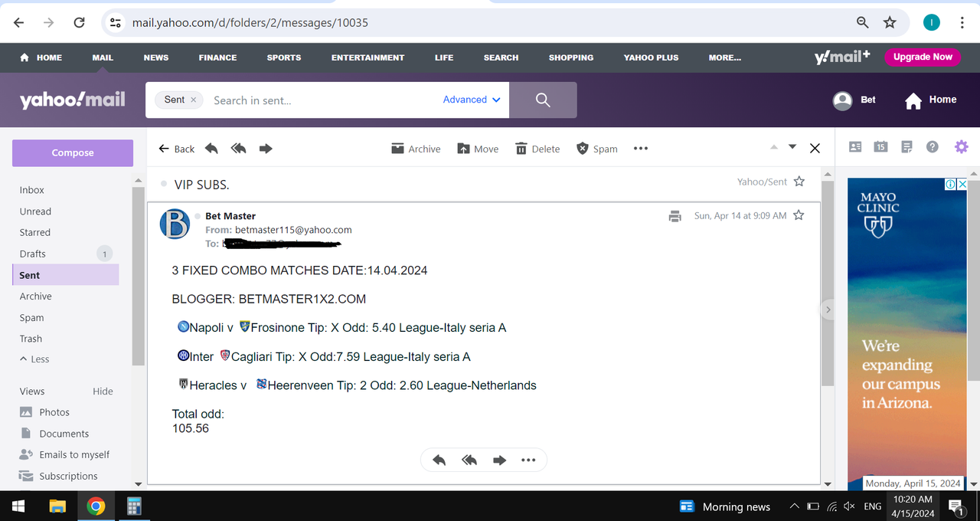Click the Compose button
980x521 pixels.
[73, 152]
